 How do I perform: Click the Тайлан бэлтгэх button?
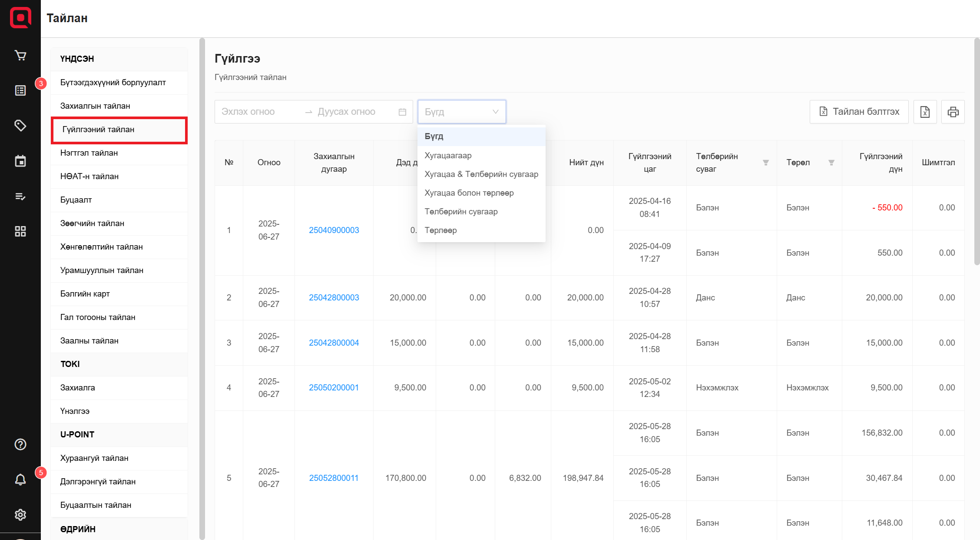(x=859, y=112)
